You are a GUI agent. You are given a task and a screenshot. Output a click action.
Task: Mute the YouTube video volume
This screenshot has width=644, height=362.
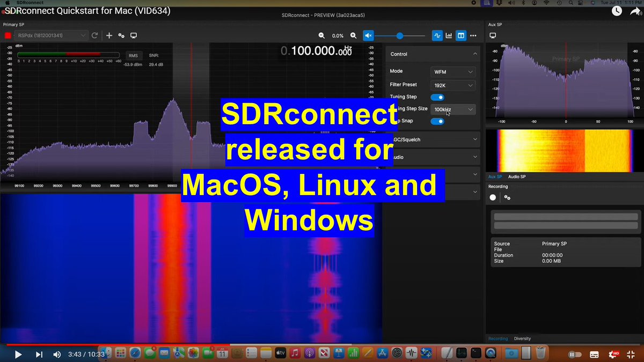tap(57, 354)
